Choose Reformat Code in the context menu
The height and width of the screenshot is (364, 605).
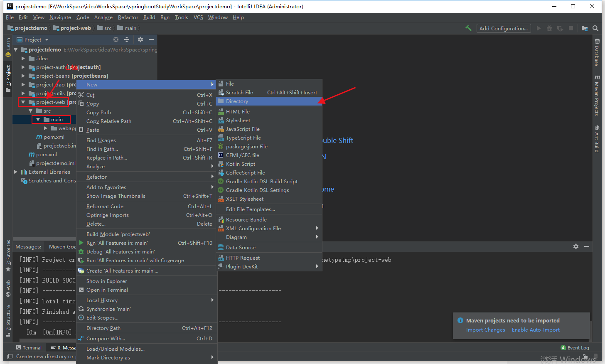147,207
